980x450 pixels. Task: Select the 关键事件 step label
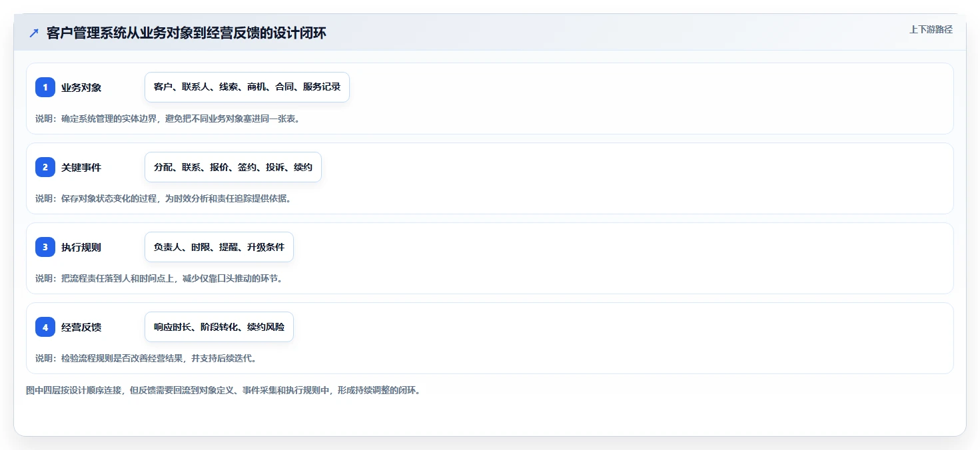coord(81,167)
